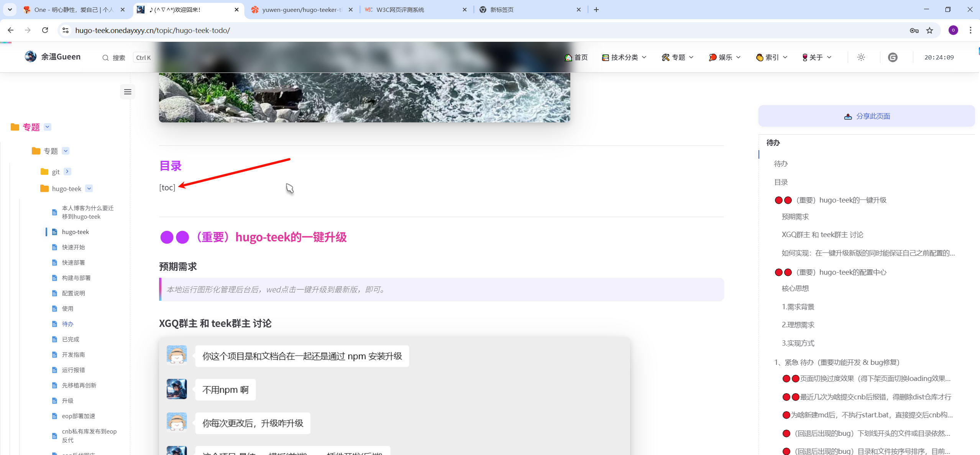Viewport: 980px width, 455px height.
Task: Collapse the hugo-teek folder
Action: pyautogui.click(x=89, y=188)
